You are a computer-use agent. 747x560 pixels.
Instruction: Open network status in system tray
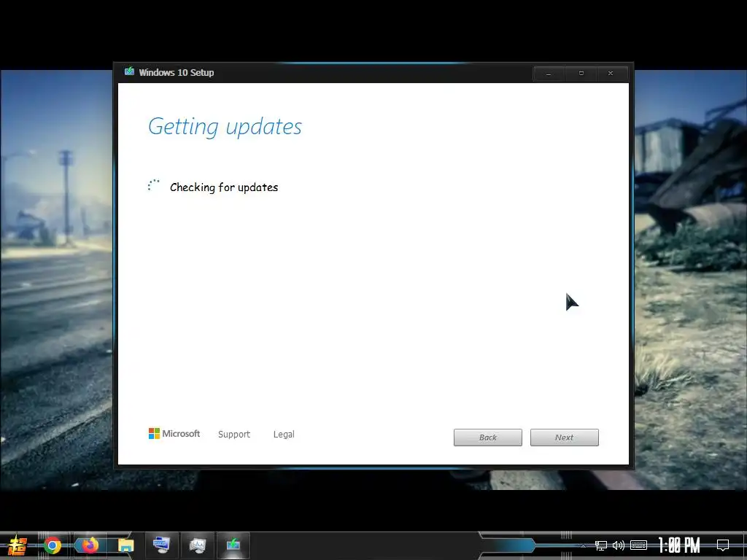pos(601,545)
